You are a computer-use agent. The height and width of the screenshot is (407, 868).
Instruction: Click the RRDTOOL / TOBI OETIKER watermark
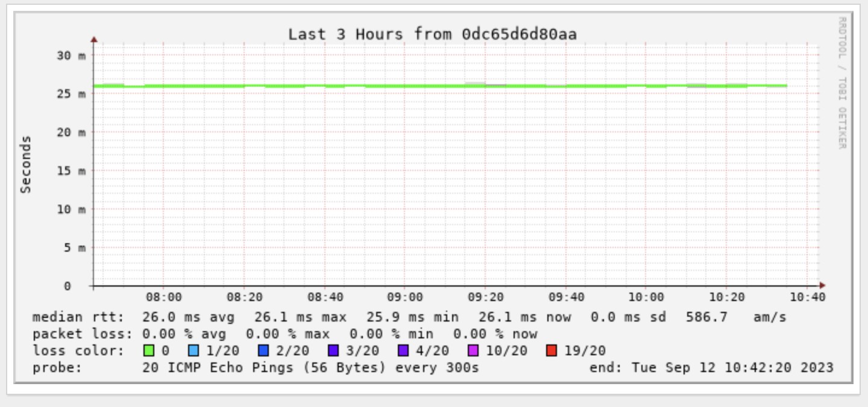(842, 82)
